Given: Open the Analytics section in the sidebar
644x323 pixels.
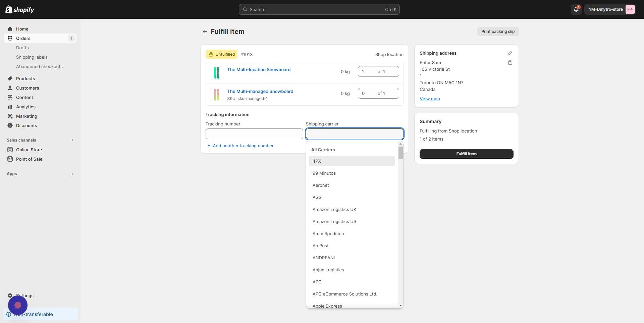Looking at the screenshot, I should click(x=26, y=107).
